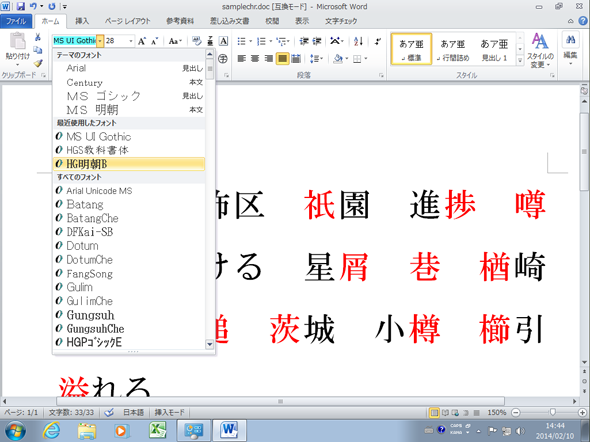Click the Cut scissors icon
This screenshot has width=590, height=442.
(38, 37)
